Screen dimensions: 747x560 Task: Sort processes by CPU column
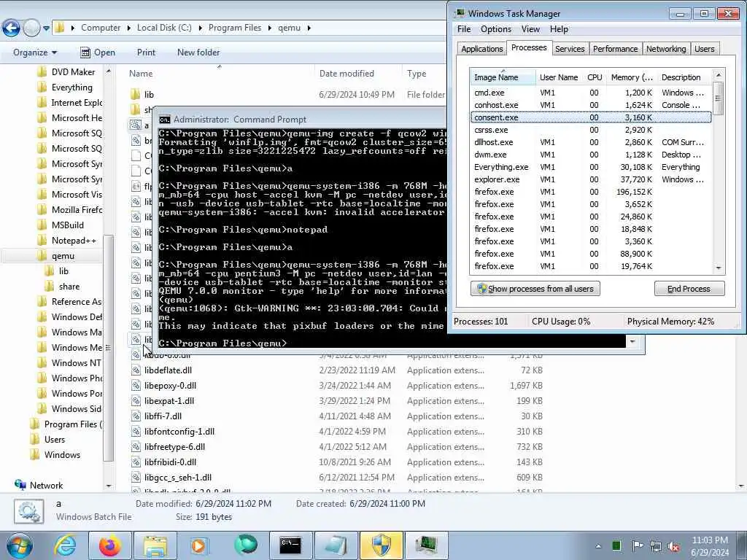pos(595,77)
